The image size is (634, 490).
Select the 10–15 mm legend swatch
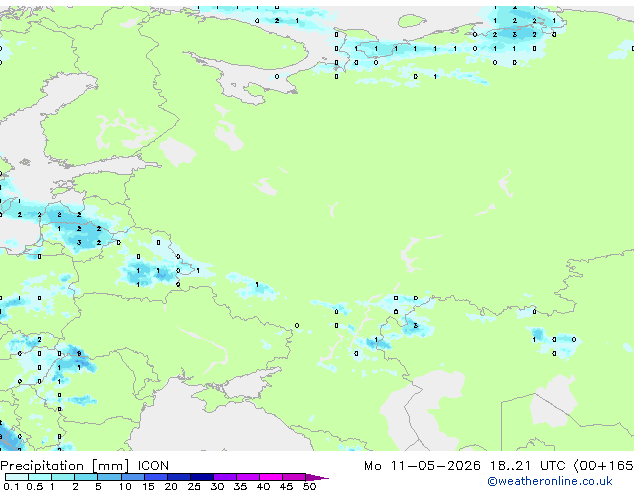[133, 477]
